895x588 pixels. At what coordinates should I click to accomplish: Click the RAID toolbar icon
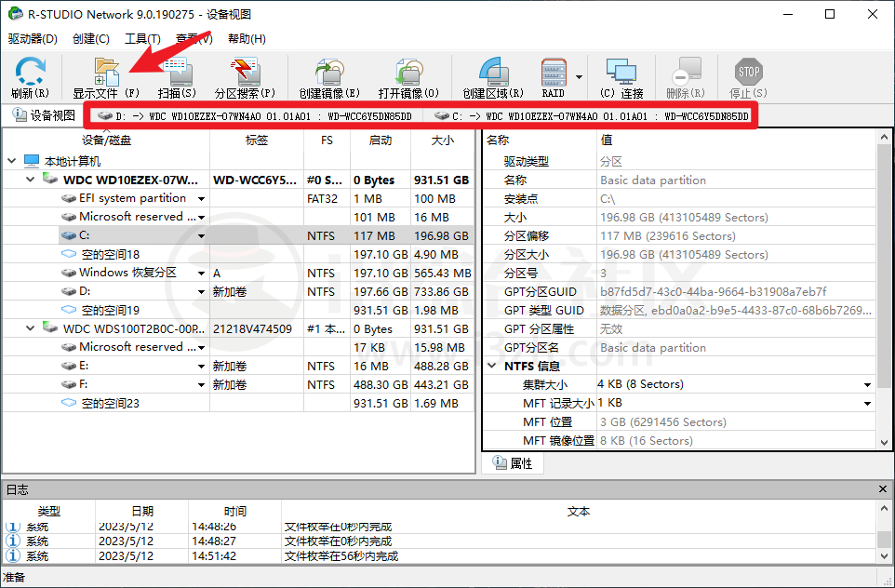click(x=554, y=77)
